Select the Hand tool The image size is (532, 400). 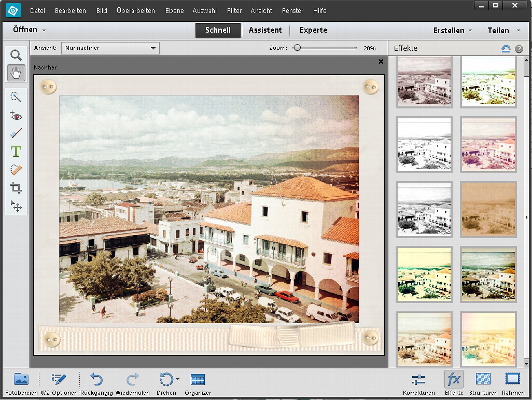16,73
